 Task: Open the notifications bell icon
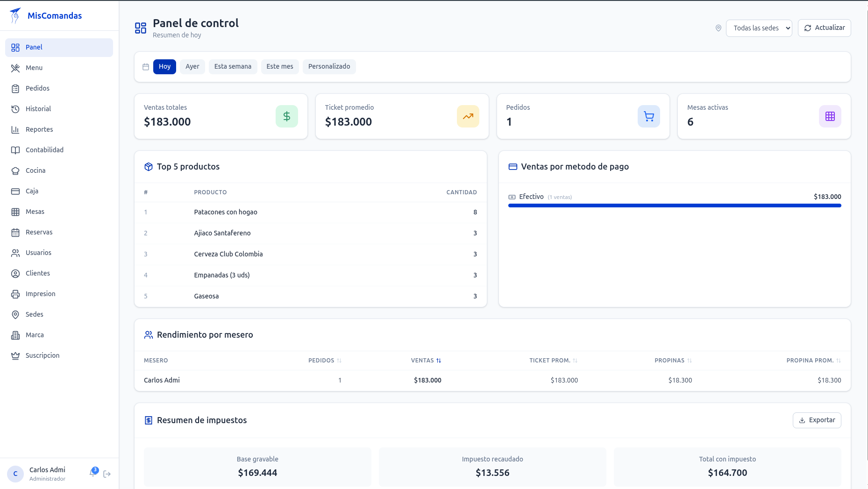[x=93, y=473]
